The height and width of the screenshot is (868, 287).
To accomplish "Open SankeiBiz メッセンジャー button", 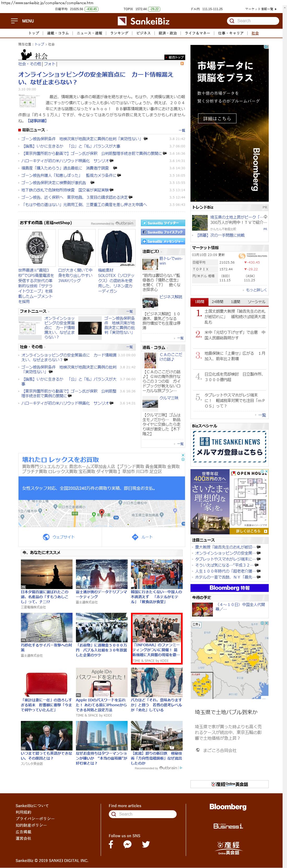I will click(163, 241).
